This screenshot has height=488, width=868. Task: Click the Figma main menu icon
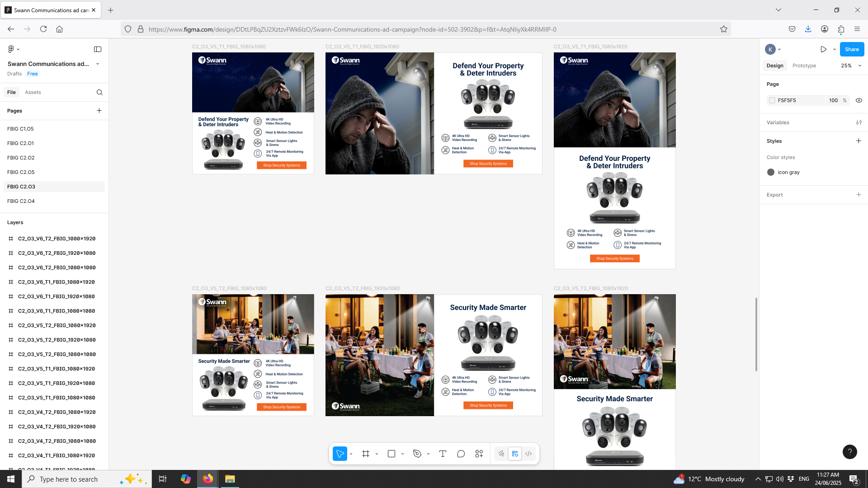point(12,49)
